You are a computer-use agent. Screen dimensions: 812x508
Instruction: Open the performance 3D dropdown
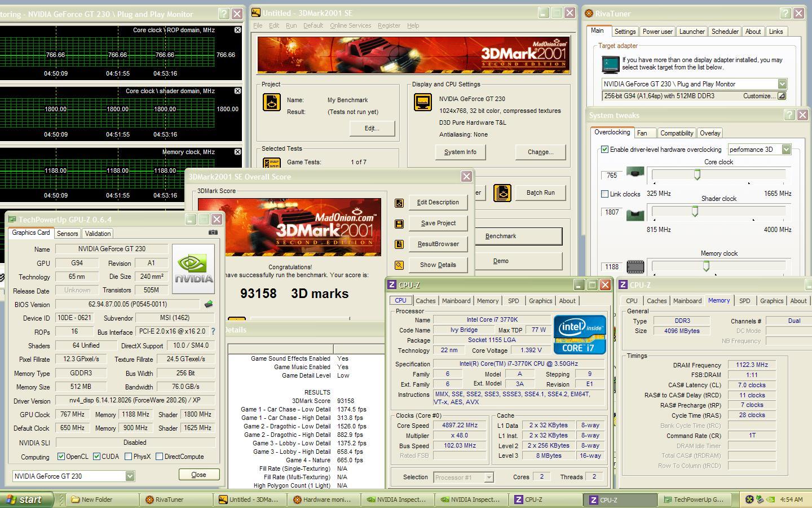[786, 150]
